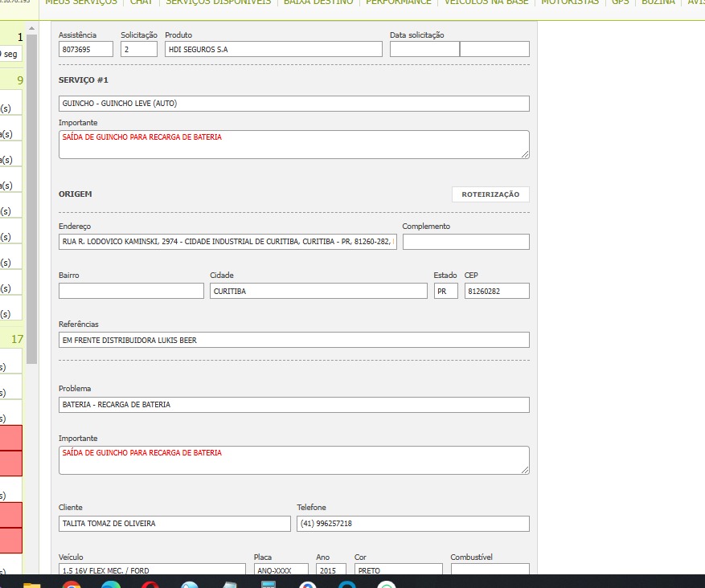Click the 'seg' box in the left panel
Viewport: 705px width, 588px height.
click(10, 55)
